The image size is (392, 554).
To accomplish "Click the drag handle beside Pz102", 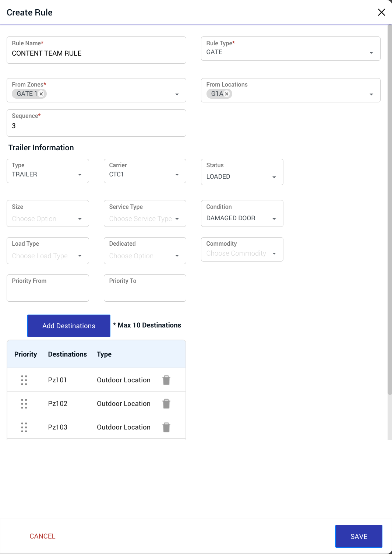I will tap(24, 404).
